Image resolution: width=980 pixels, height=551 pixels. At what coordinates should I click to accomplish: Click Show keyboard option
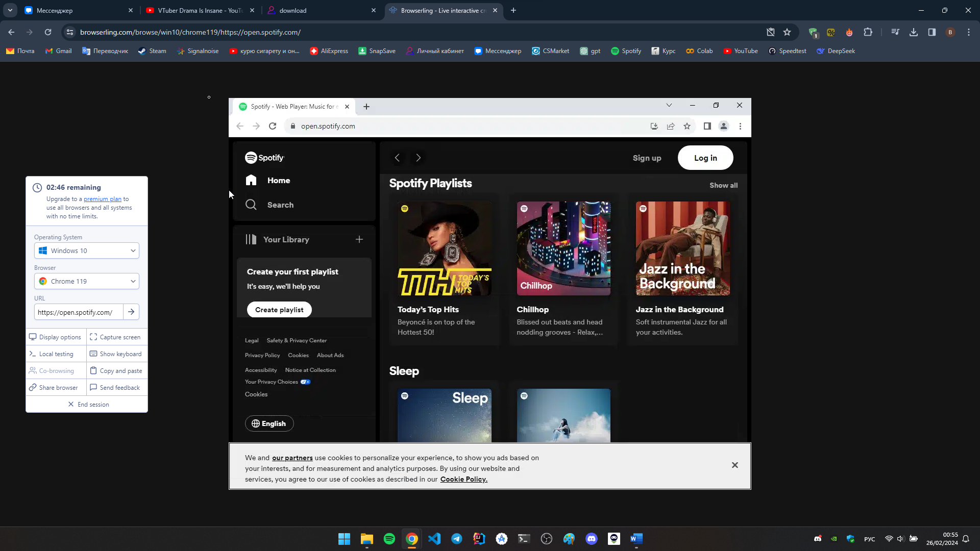pyautogui.click(x=116, y=354)
